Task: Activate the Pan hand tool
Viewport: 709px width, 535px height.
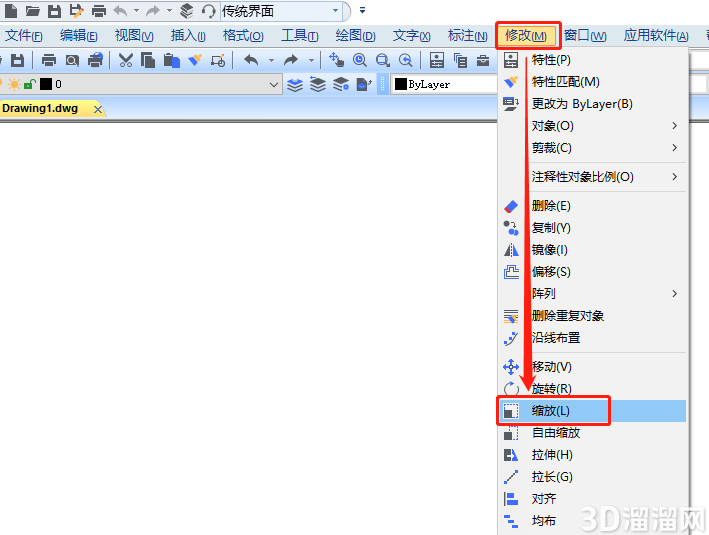Action: point(336,60)
